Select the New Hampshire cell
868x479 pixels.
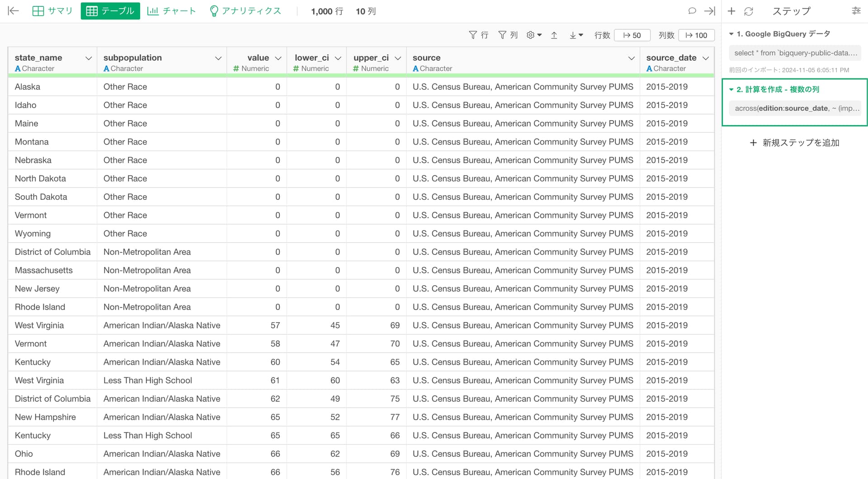52,417
